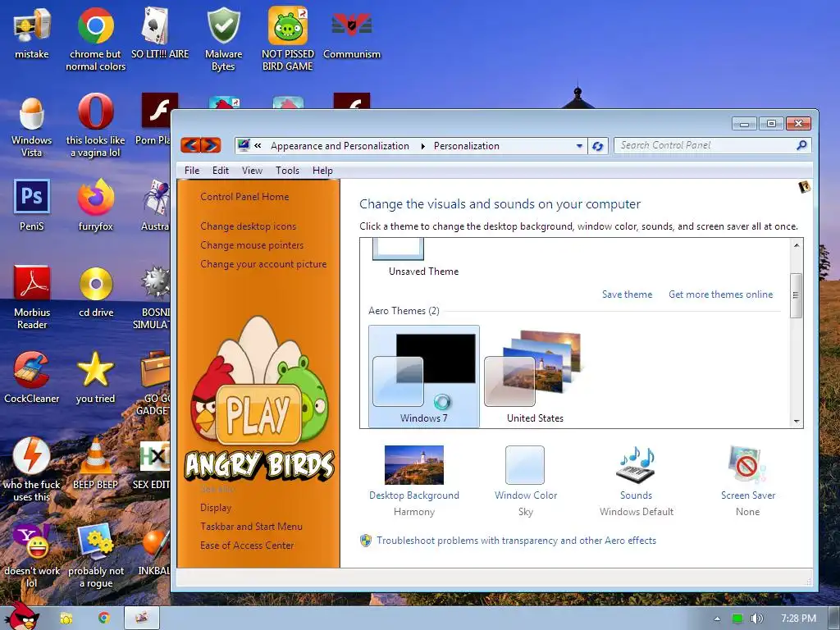Click the Back arrow in Control Panel

click(190, 145)
